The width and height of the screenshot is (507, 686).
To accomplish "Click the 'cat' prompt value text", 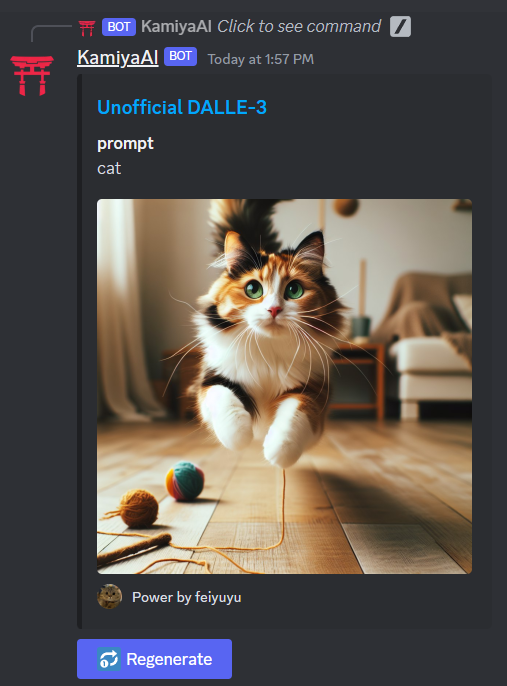I will (x=109, y=168).
